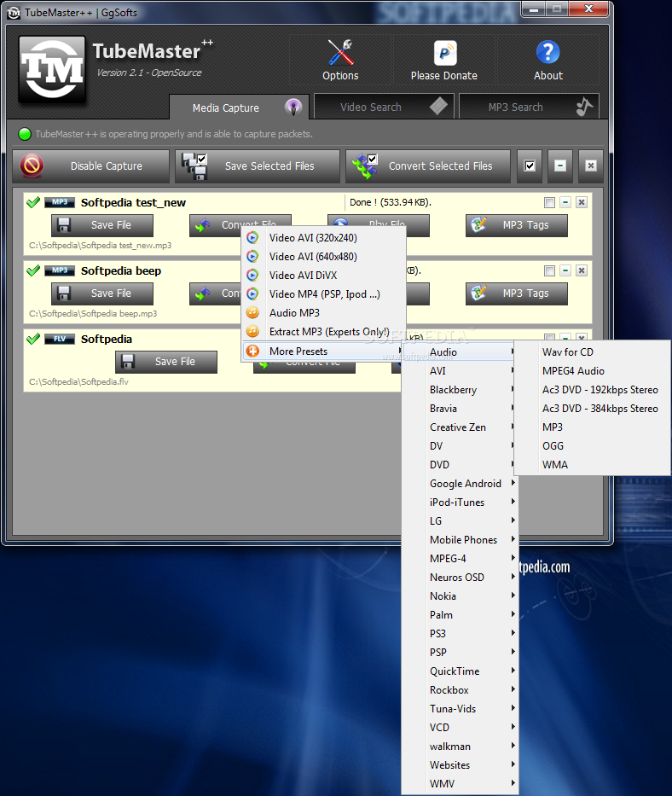
Task: Click green checkmark of Softpedia beep
Action: (33, 270)
